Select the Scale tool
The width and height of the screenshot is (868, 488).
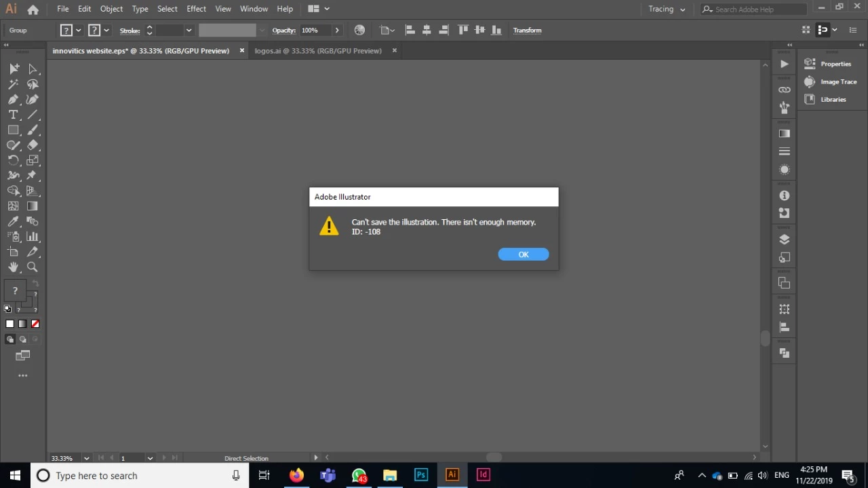click(x=33, y=160)
